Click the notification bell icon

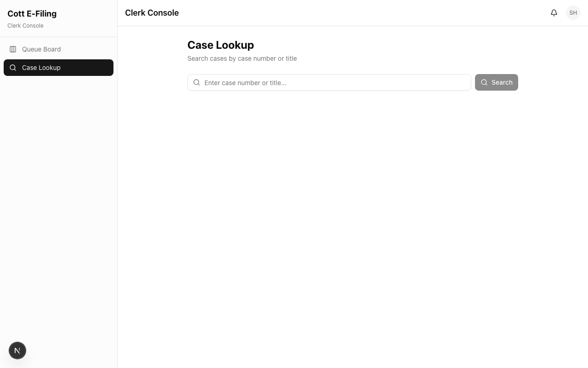(554, 12)
